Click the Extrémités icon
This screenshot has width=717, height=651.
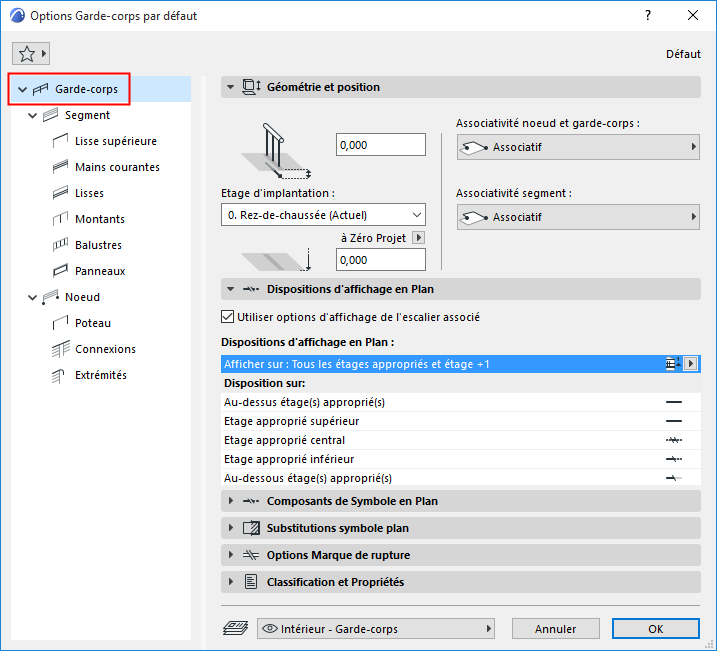(58, 376)
